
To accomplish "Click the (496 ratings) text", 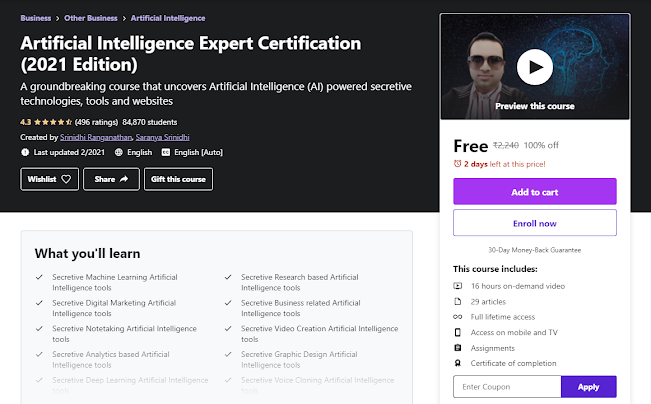I will point(96,122).
